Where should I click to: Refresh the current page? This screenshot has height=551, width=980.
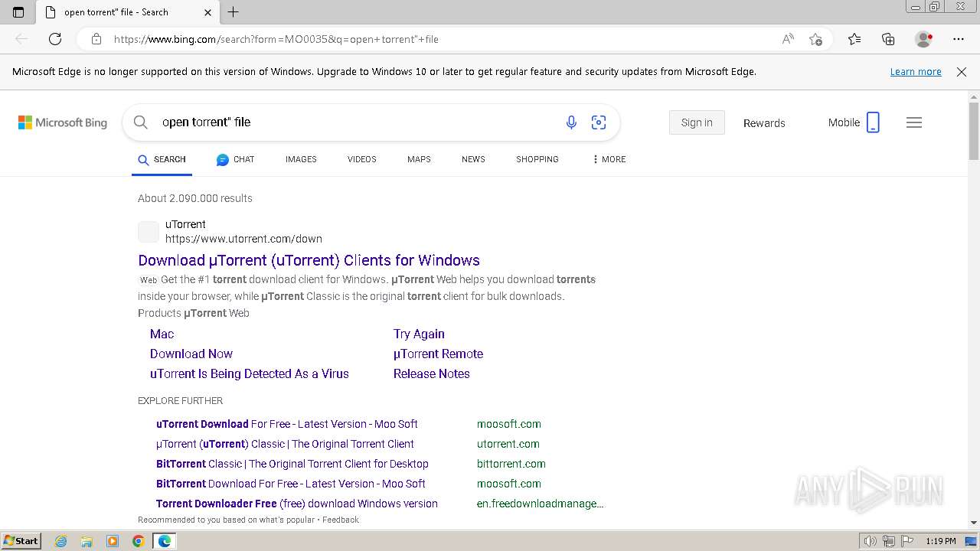point(55,39)
